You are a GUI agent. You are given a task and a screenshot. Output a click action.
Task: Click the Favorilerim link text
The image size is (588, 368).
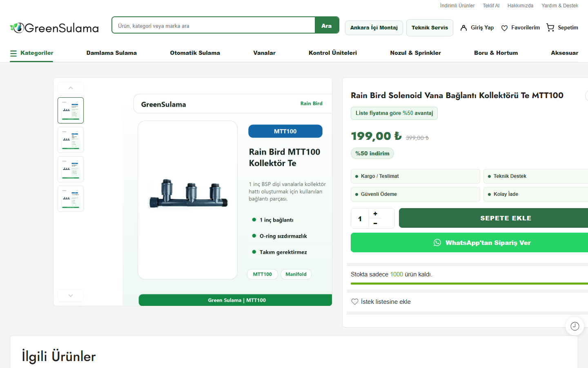tap(526, 28)
